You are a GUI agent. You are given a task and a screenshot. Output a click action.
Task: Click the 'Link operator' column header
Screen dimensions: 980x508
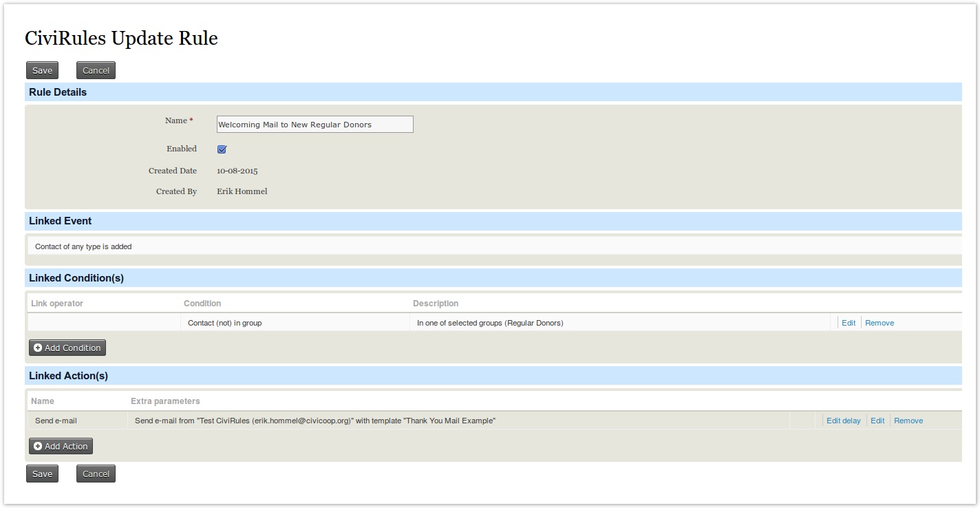(x=57, y=304)
